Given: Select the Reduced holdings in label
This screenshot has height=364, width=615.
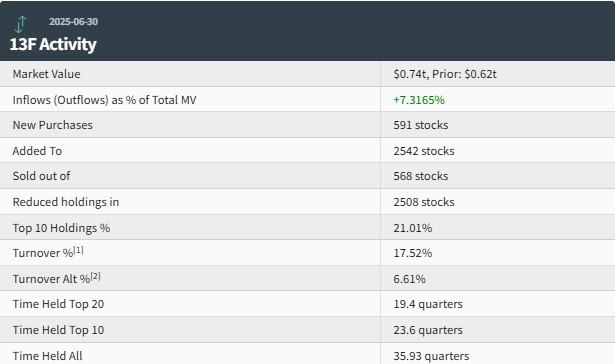Looking at the screenshot, I should point(66,202).
